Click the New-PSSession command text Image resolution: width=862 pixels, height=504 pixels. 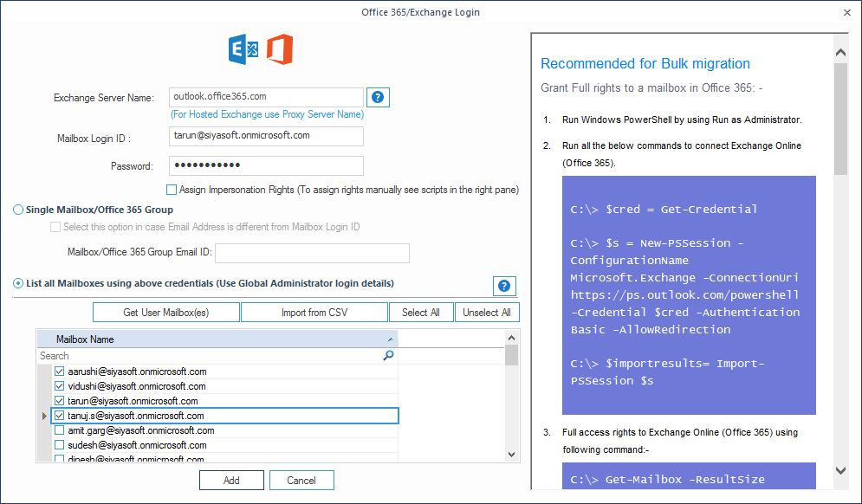pyautogui.click(x=684, y=286)
